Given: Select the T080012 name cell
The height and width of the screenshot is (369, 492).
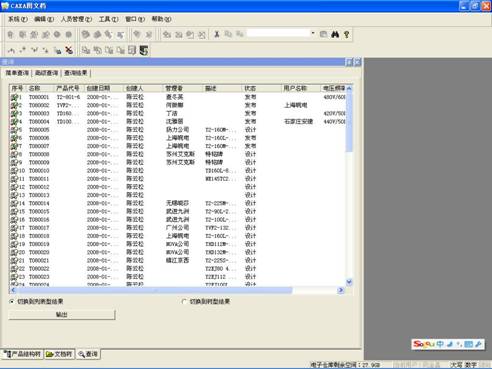Looking at the screenshot, I should 39,187.
